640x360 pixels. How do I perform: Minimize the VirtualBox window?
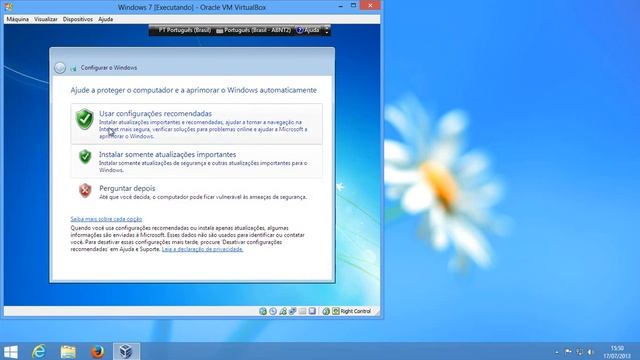[x=341, y=6]
